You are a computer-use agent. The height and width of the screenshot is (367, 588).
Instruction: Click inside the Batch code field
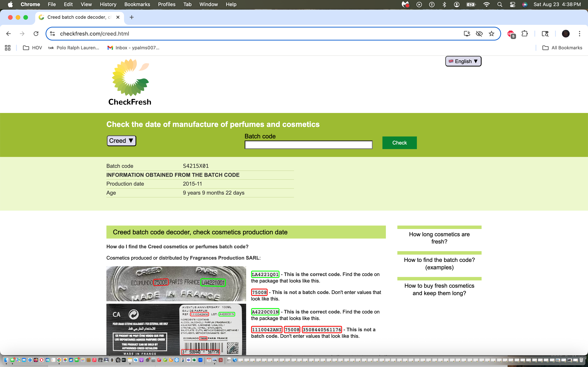[x=308, y=145]
